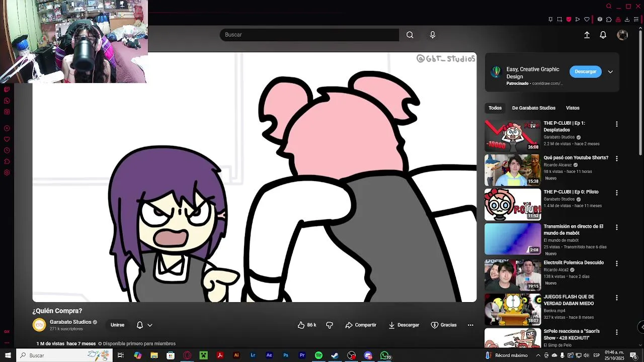Open WhatsApp from taskbar
This screenshot has height=362, width=644.
[x=385, y=355]
